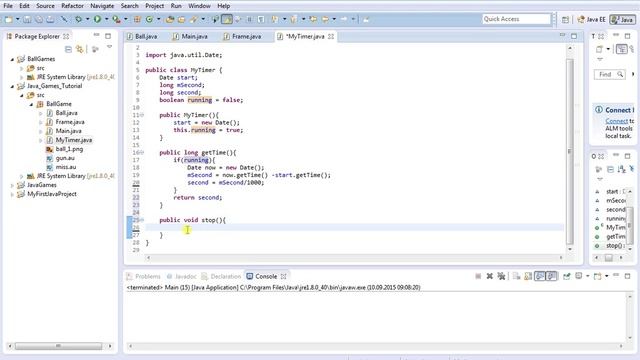
Task: Click the Run Last Tool external tools icon
Action: pyautogui.click(x=116, y=19)
